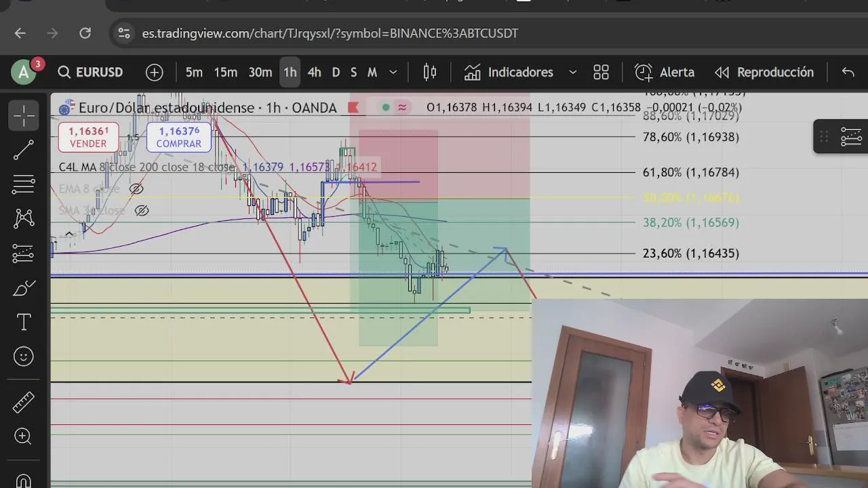This screenshot has width=868, height=488.
Task: Switch to the 4h timeframe
Action: (314, 72)
